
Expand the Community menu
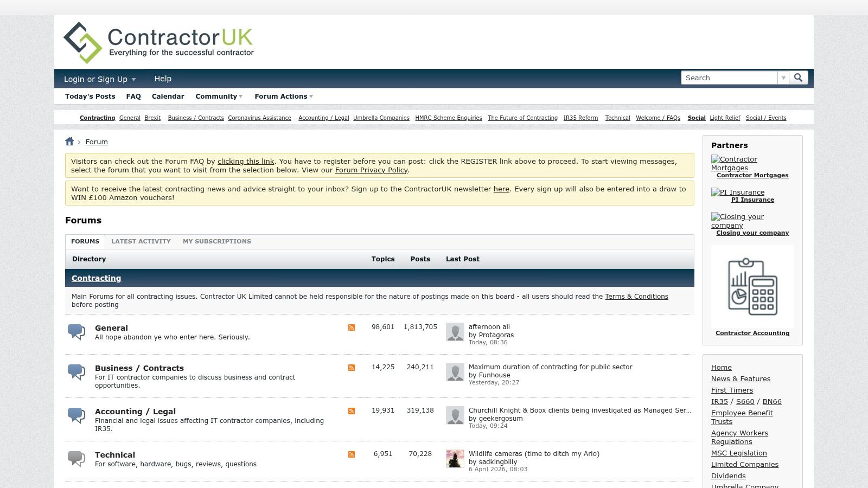(x=219, y=97)
